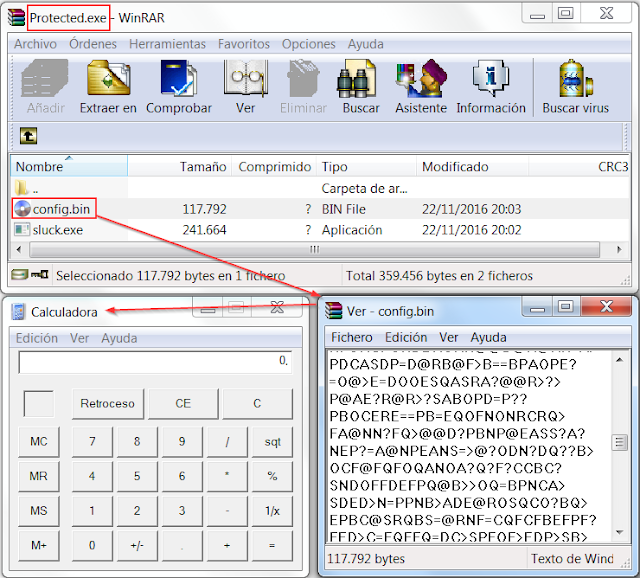Click the viewer vertical scrollbar thumb
This screenshot has height=578, width=640.
[620, 442]
